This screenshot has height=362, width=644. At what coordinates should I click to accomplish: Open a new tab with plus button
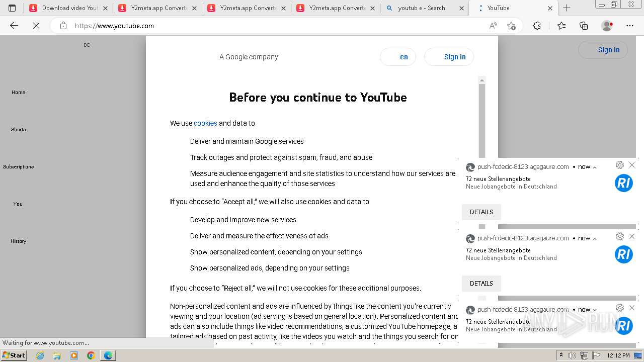pyautogui.click(x=567, y=8)
